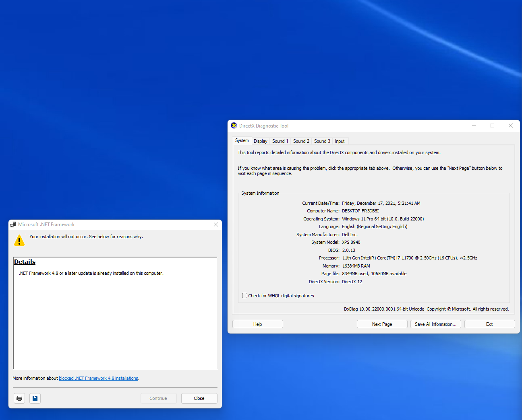Click the disabled Continue button

tap(158, 398)
